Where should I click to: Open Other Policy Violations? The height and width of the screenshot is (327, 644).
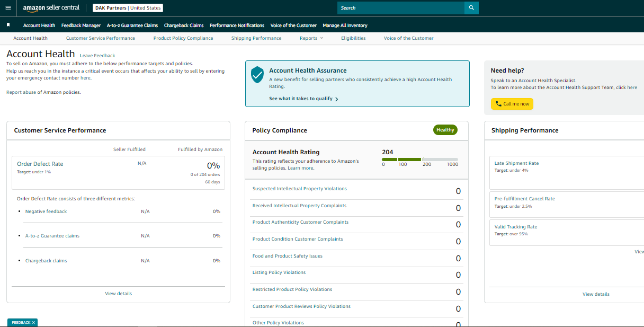coord(279,323)
